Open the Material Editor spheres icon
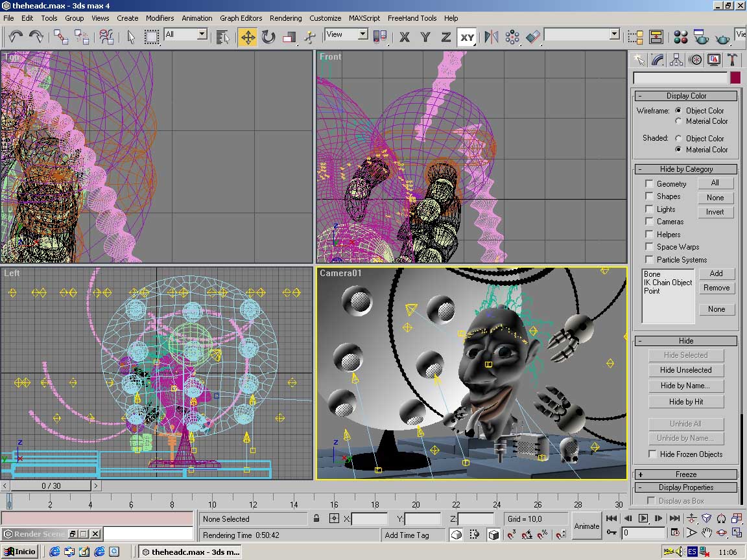Viewport: 747px width, 560px height. (x=680, y=37)
